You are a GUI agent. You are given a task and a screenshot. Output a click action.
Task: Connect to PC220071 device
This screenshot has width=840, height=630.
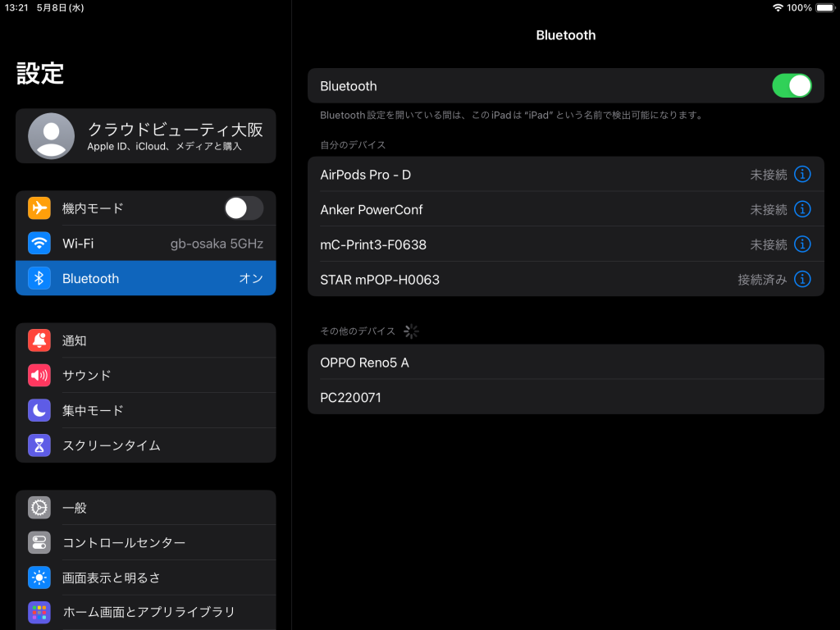click(564, 398)
